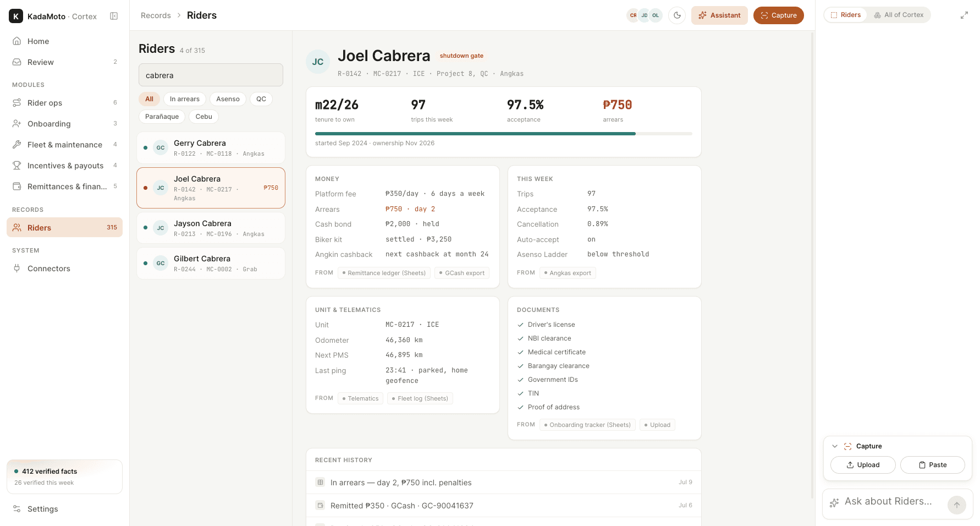Filter riders by QC
The image size is (980, 526).
261,99
